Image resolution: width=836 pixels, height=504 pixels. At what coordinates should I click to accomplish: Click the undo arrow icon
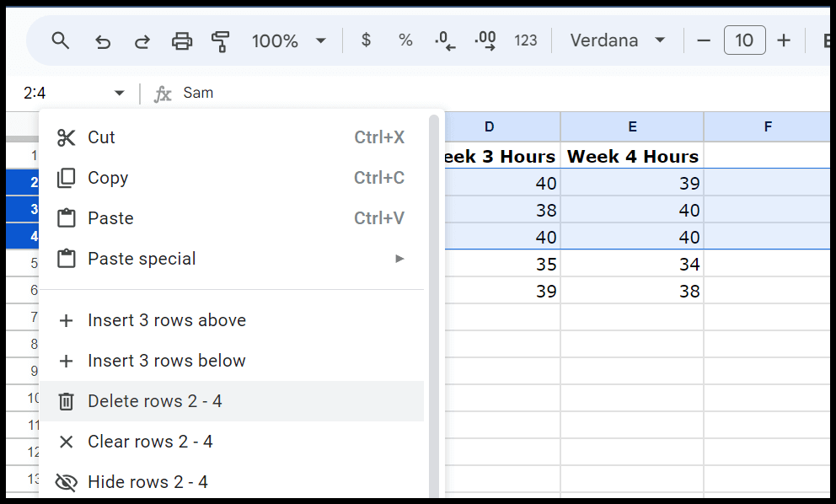[103, 40]
